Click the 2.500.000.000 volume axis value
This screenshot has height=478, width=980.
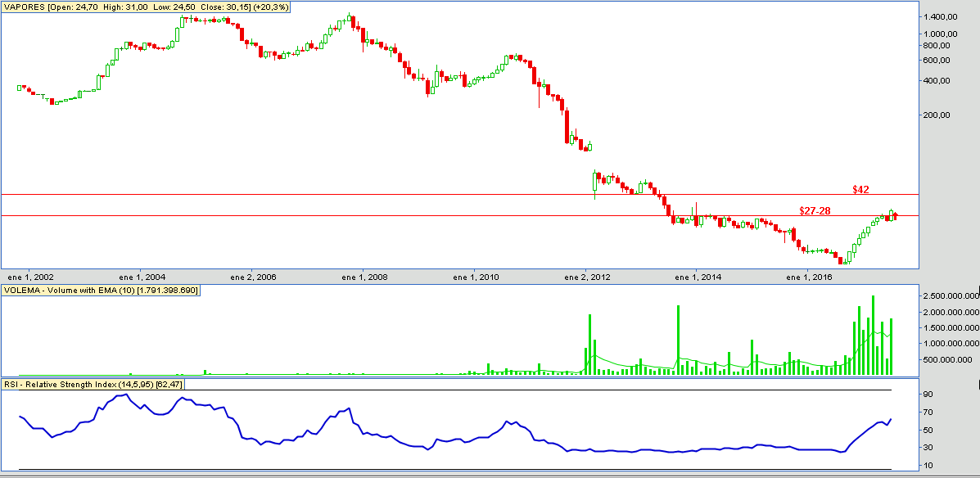coord(950,295)
